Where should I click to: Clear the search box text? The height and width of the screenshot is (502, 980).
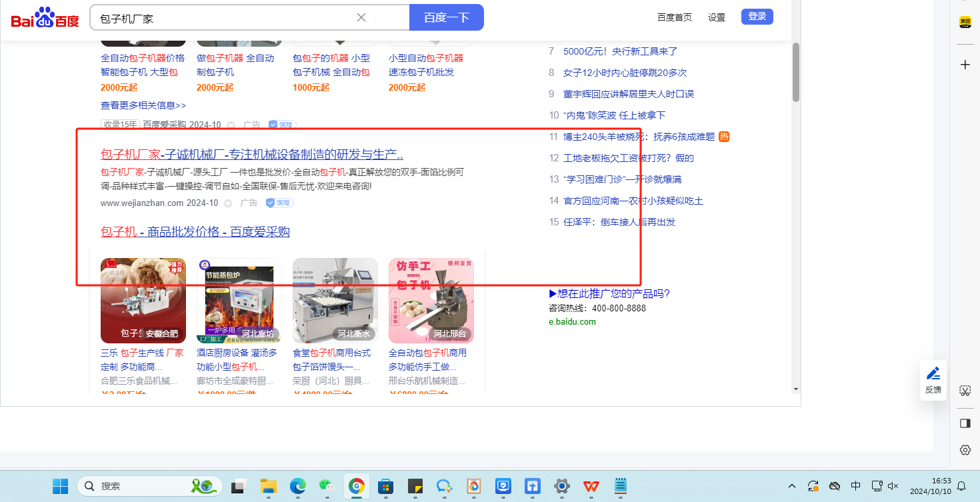tap(361, 17)
